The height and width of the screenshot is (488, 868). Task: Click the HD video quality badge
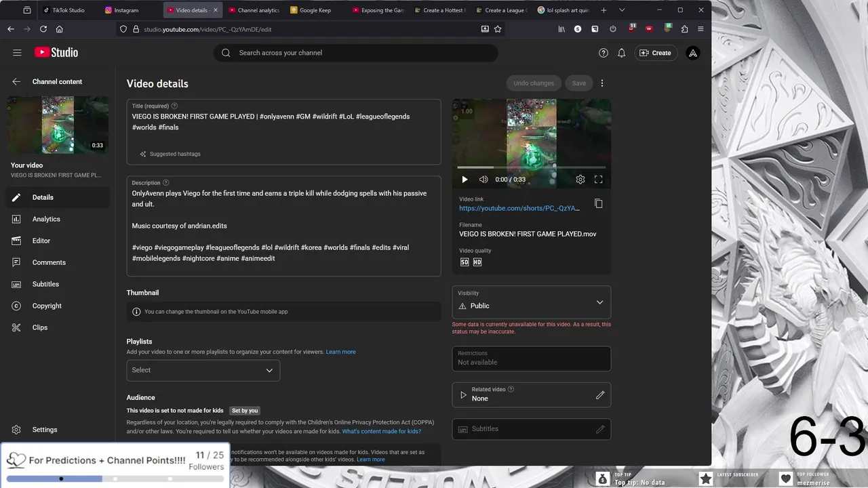tap(477, 262)
